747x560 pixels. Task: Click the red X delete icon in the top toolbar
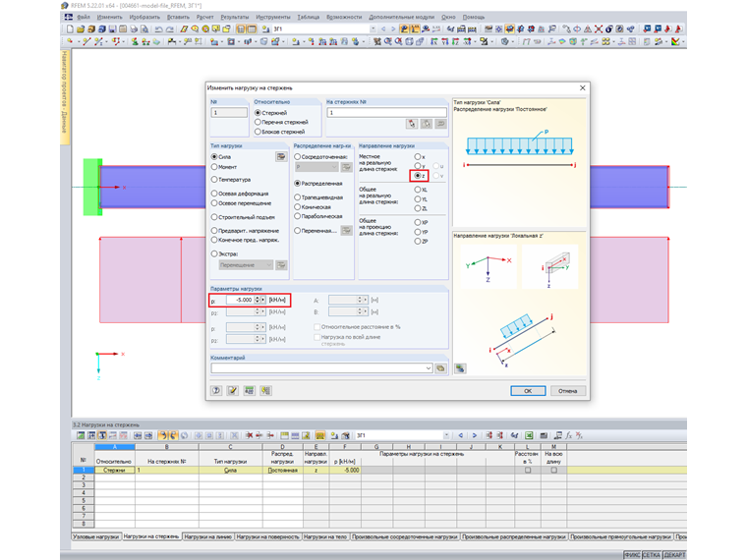tap(599, 29)
